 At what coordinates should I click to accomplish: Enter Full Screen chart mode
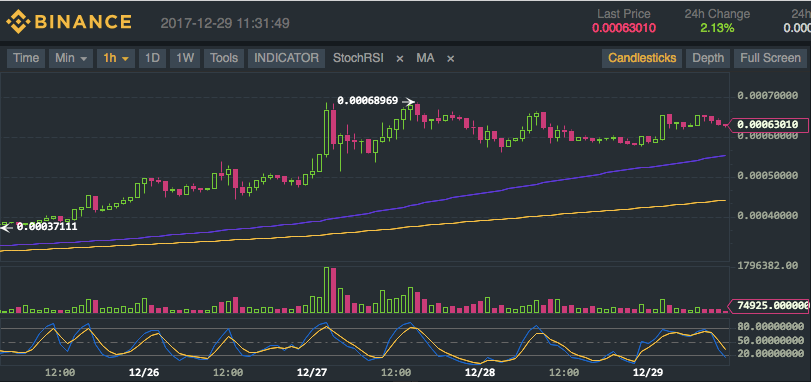(770, 58)
